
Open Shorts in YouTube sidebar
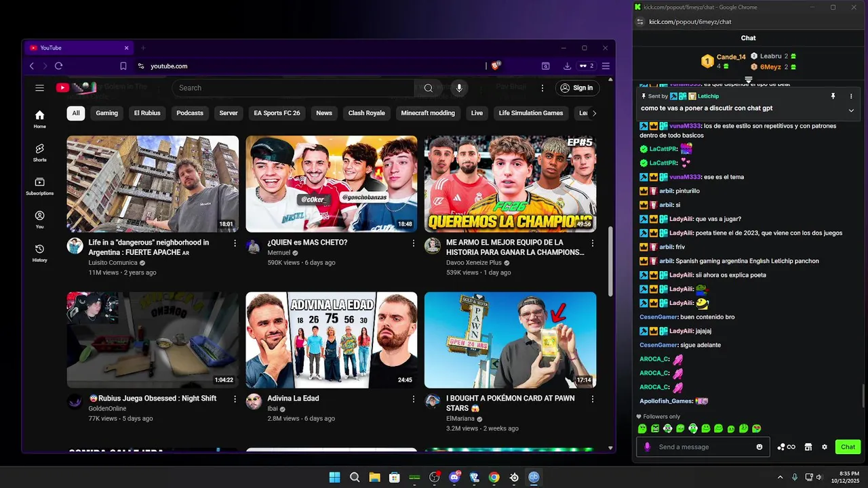pyautogui.click(x=40, y=152)
